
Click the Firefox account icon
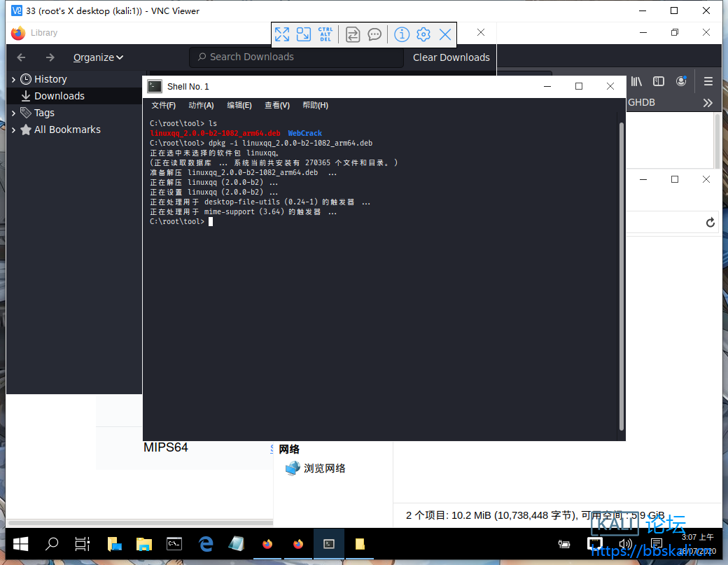pos(681,81)
